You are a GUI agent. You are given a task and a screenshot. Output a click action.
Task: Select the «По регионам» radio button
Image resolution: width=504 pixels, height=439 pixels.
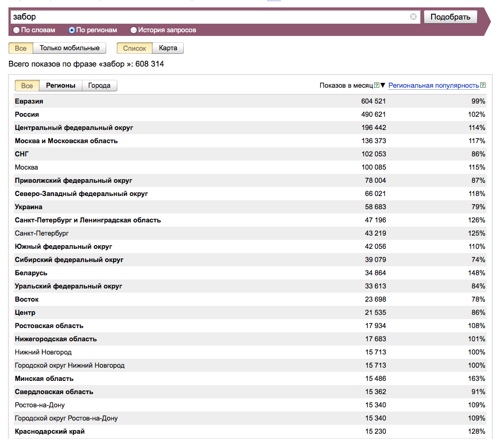[72, 30]
